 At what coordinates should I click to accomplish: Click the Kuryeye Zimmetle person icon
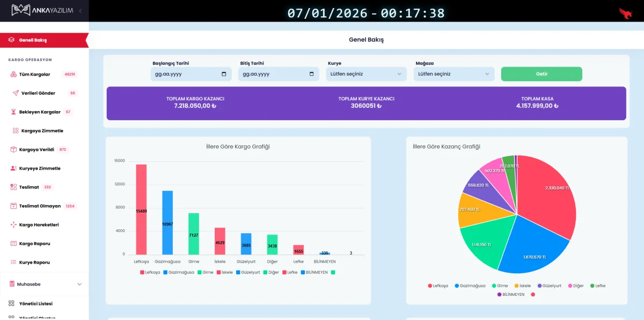[x=13, y=169]
